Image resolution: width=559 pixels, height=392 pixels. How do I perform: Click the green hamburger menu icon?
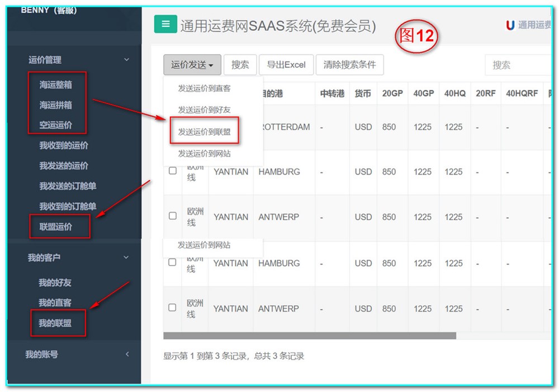tap(165, 24)
